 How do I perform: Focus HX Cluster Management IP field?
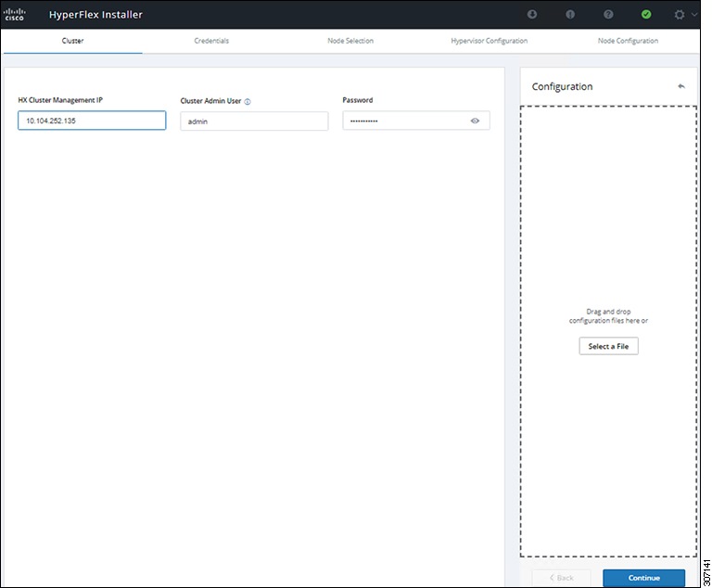click(x=92, y=121)
